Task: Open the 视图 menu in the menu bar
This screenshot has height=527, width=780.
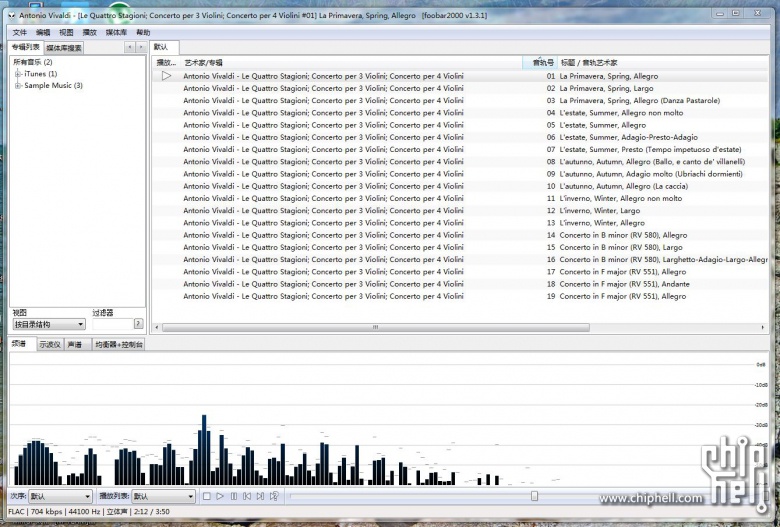Action: (66, 32)
